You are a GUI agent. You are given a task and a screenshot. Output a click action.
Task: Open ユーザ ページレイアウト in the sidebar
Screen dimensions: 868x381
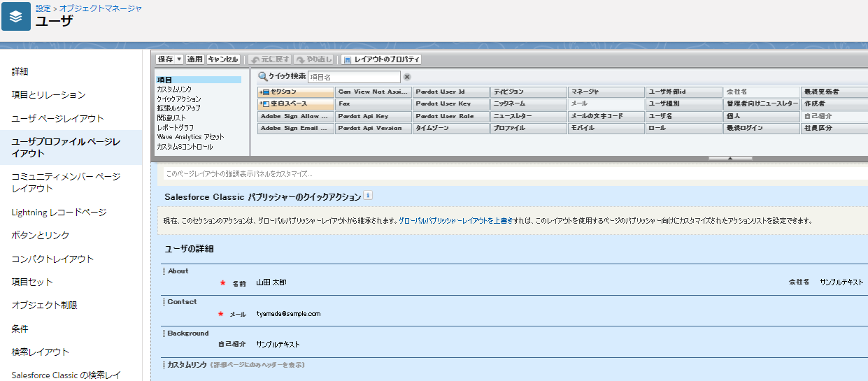click(57, 118)
